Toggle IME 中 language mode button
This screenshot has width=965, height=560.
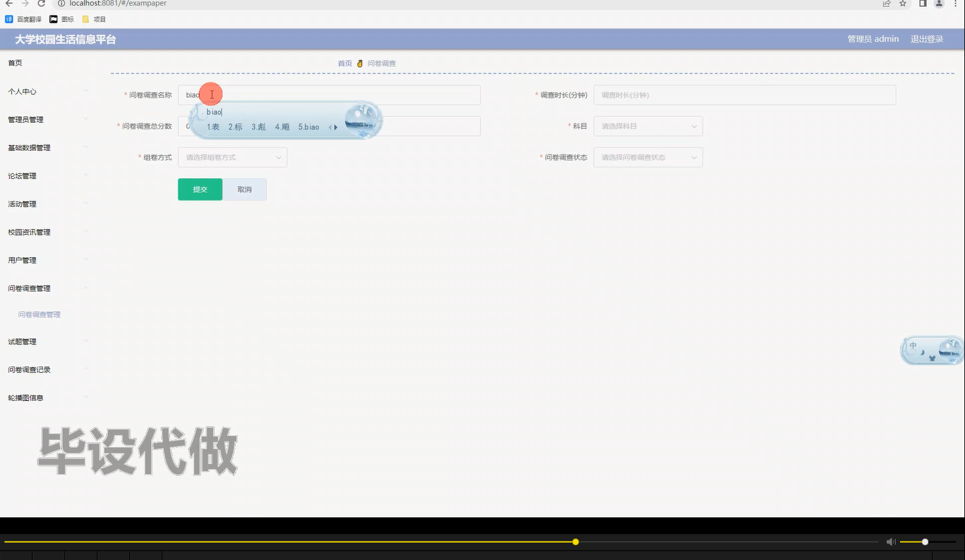[913, 346]
